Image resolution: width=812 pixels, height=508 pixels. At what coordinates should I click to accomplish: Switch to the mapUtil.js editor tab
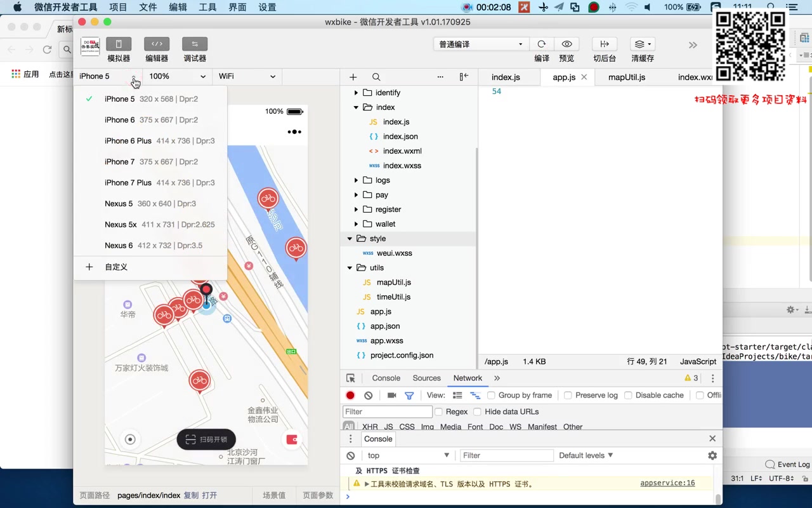pos(627,77)
